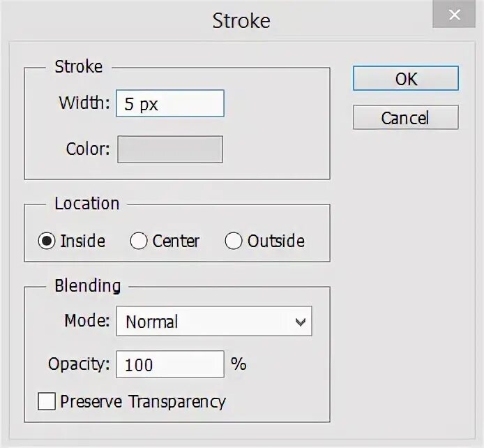Click the Opacity value field
This screenshot has height=448, width=484.
(169, 364)
